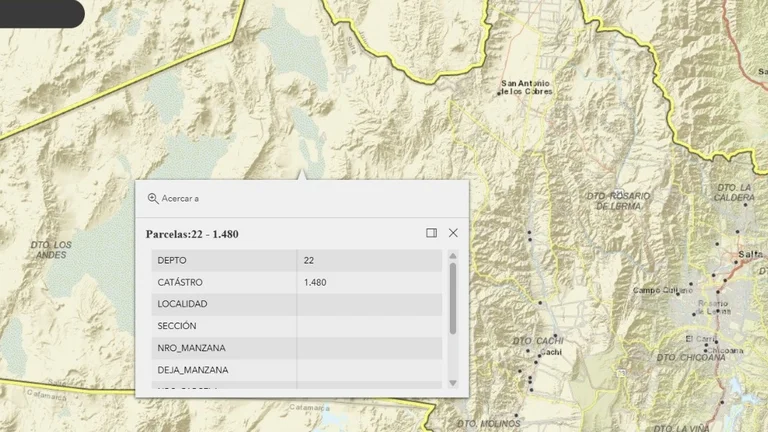The width and height of the screenshot is (768, 432).
Task: Dock the popup using the panel icon
Action: (x=432, y=233)
